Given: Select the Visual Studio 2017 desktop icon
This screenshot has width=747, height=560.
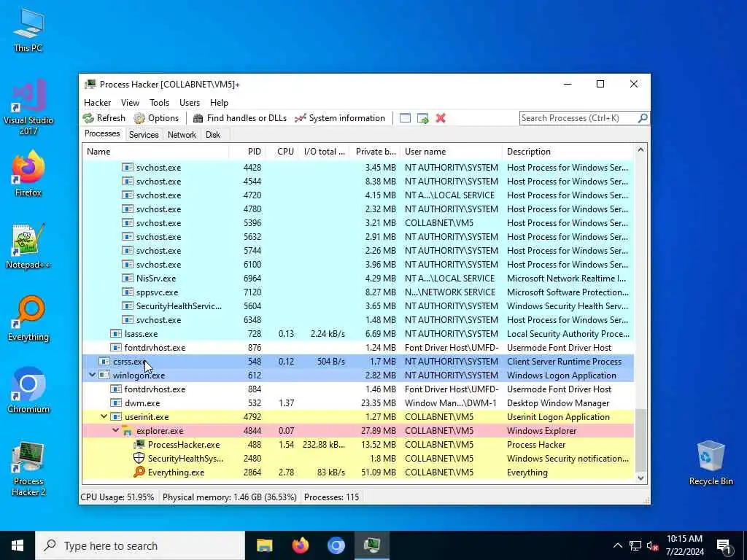Looking at the screenshot, I should pyautogui.click(x=28, y=108).
